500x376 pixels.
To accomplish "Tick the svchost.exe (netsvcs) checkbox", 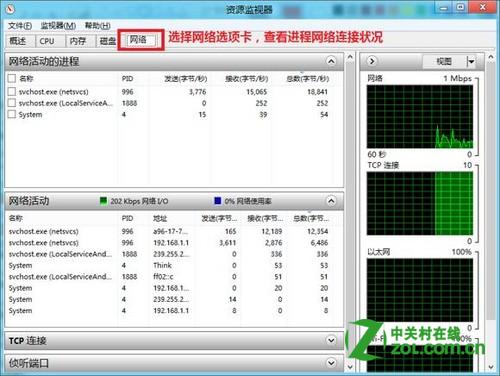I will pos(12,91).
